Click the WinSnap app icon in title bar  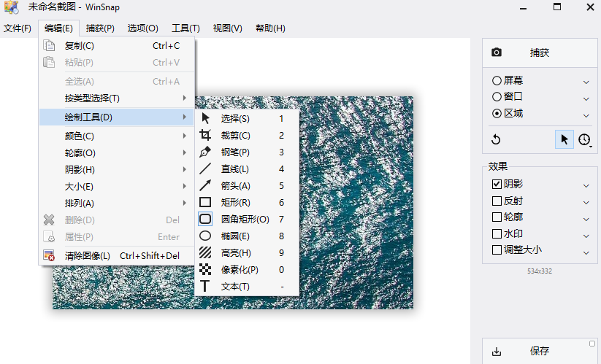(x=12, y=7)
